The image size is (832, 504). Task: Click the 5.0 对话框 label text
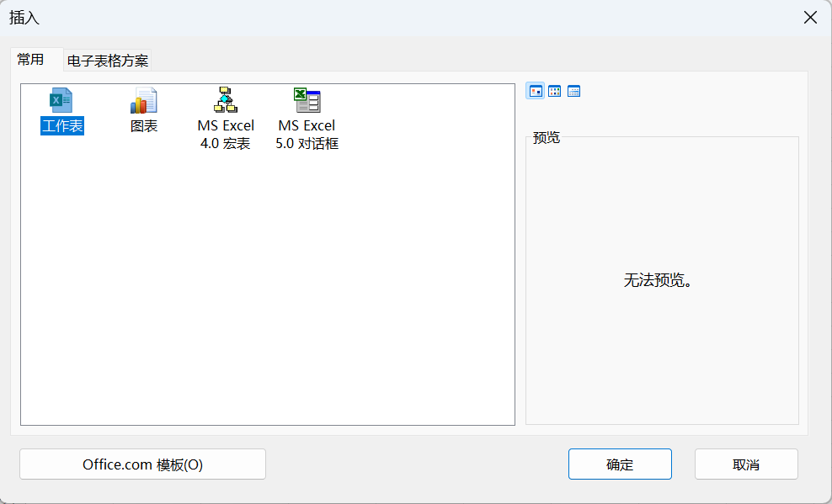coord(307,144)
